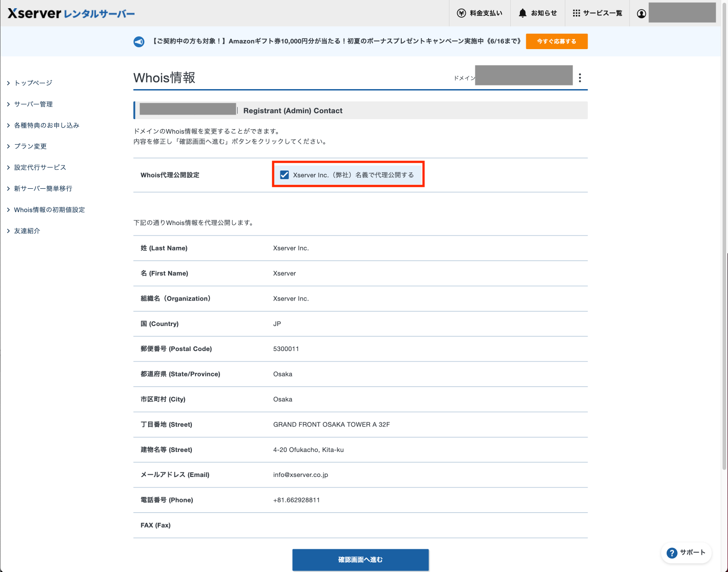This screenshot has height=572, width=728.
Task: Go to トップページ in the sidebar
Action: tap(33, 83)
